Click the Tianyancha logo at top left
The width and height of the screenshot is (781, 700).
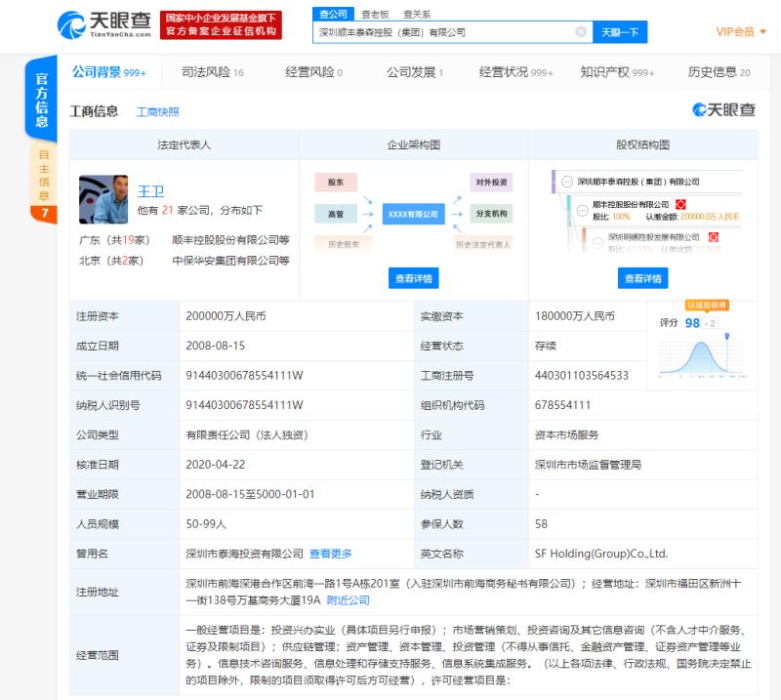tap(104, 24)
